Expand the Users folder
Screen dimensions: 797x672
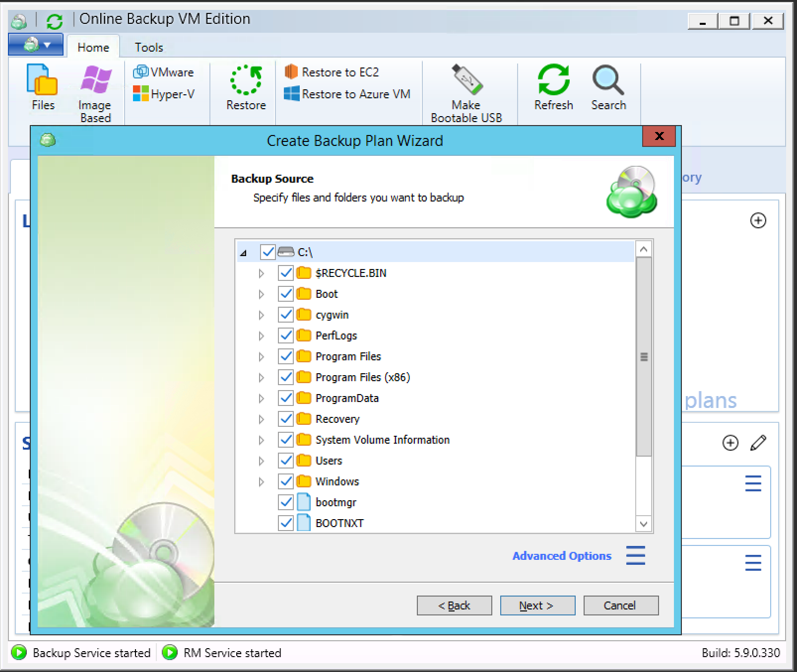point(262,461)
